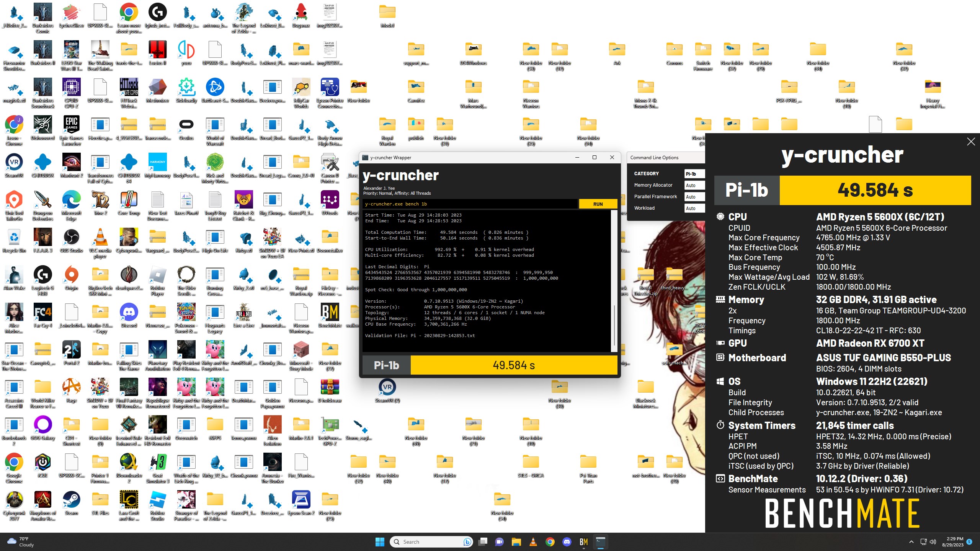The image size is (980, 551).
Task: Select the VLC media player desktop icon
Action: click(x=100, y=243)
